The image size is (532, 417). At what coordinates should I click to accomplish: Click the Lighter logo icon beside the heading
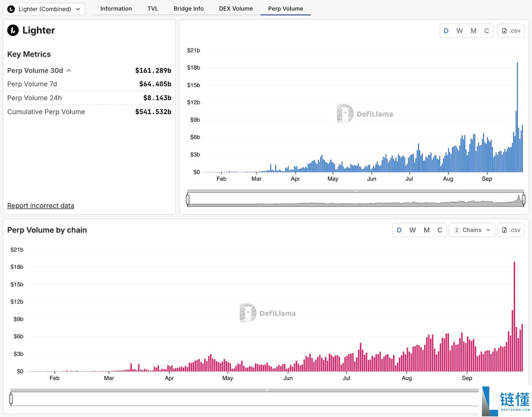point(13,30)
